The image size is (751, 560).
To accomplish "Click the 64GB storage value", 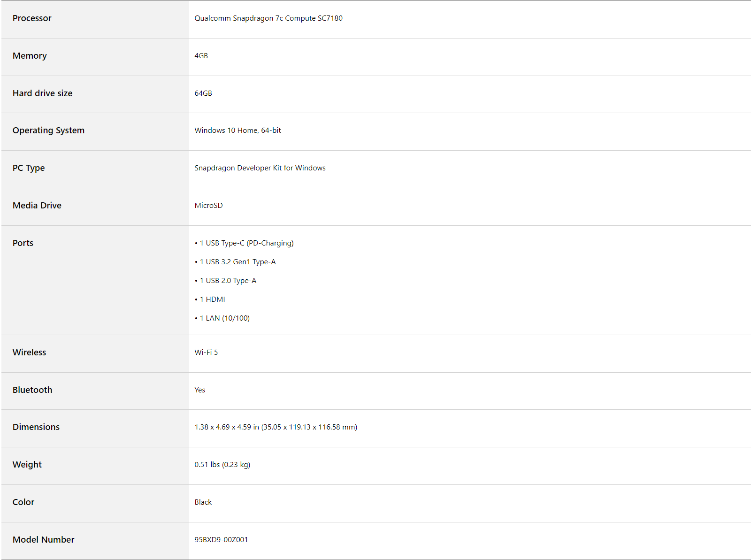I will pos(203,93).
